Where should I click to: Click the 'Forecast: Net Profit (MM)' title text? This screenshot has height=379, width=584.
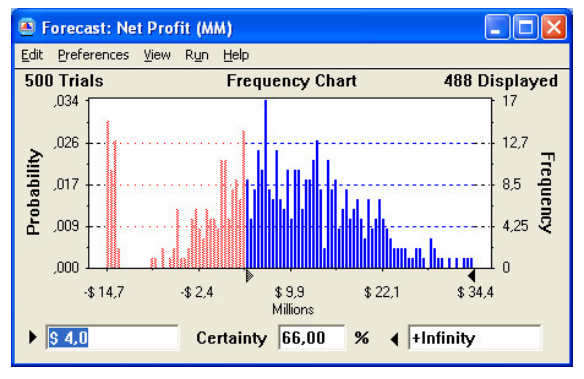[x=137, y=28]
